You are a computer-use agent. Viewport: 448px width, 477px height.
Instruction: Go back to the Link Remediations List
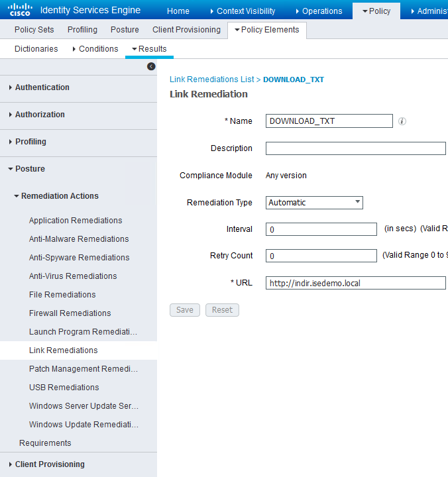point(212,79)
